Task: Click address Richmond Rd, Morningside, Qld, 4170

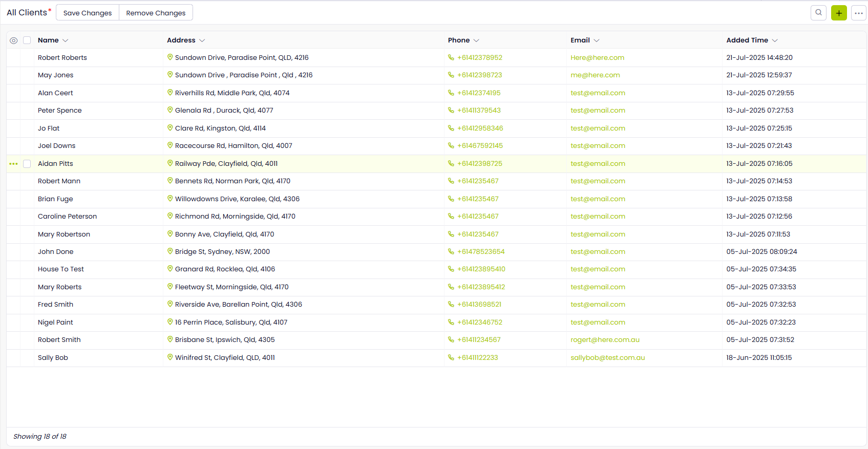Action: tap(235, 217)
